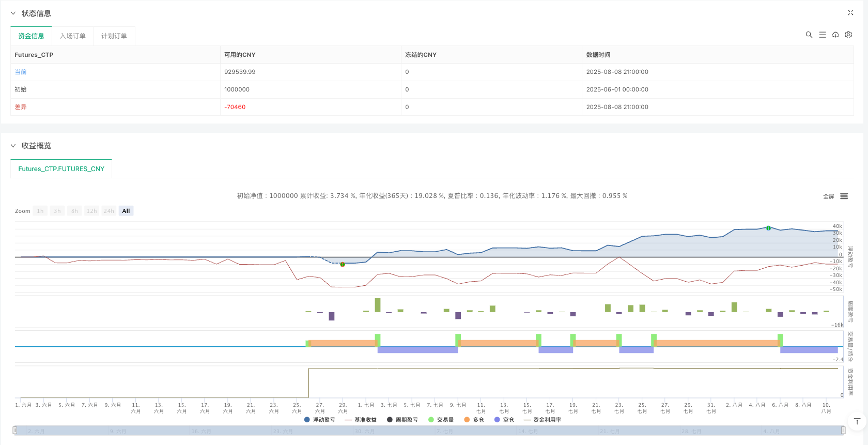Click the green marker on the equity curve peak
The image size is (868, 445).
(x=768, y=228)
